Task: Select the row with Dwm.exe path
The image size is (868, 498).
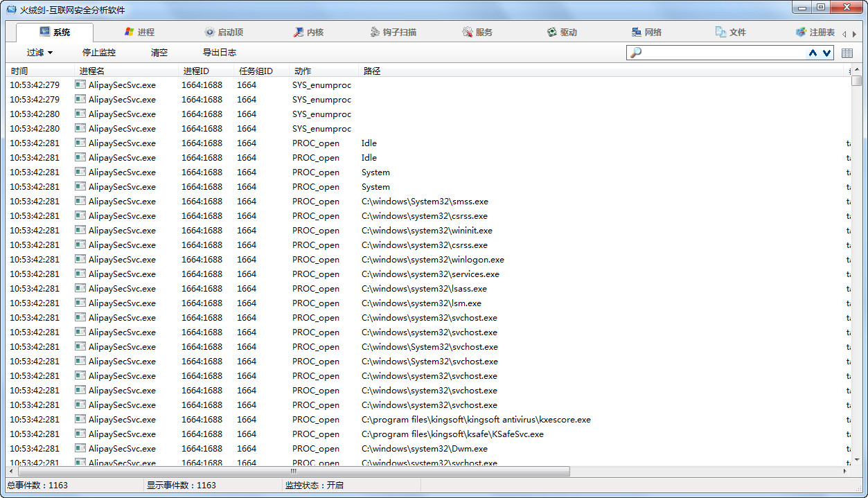Action: click(428, 449)
